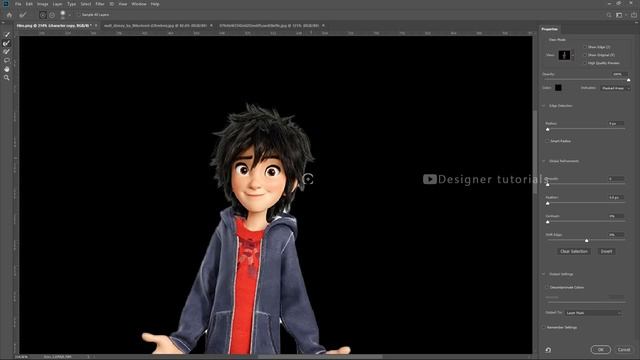Enable the Show Original checkbox

(585, 55)
